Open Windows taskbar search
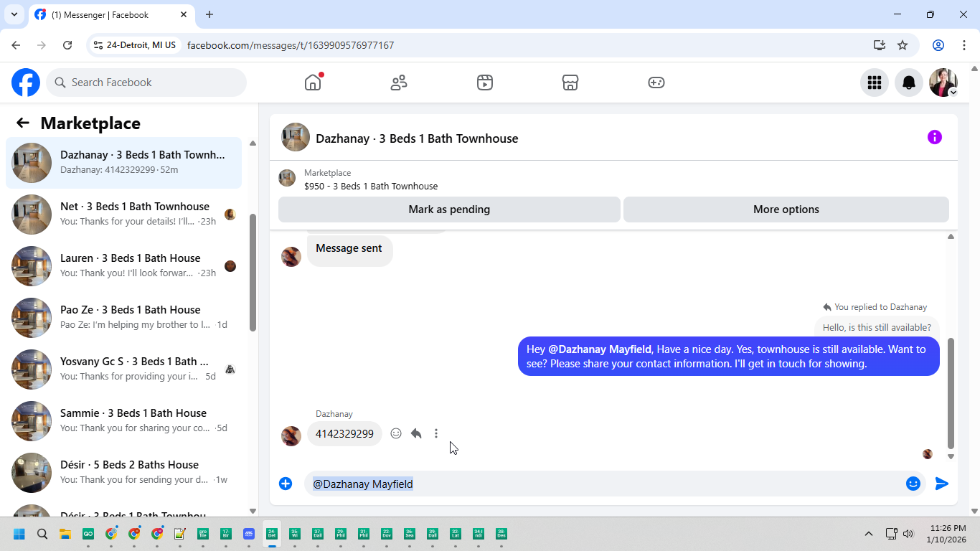The image size is (980, 551). [x=42, y=534]
